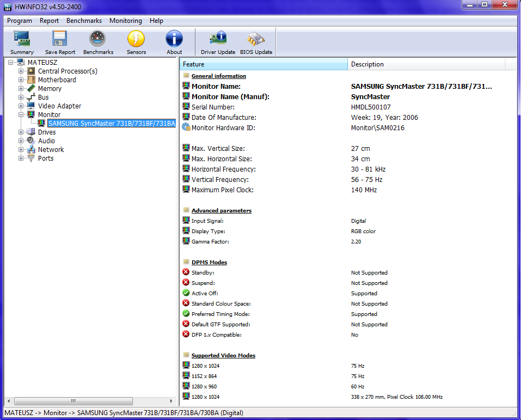
Task: Click the status bar path text
Action: (124, 413)
